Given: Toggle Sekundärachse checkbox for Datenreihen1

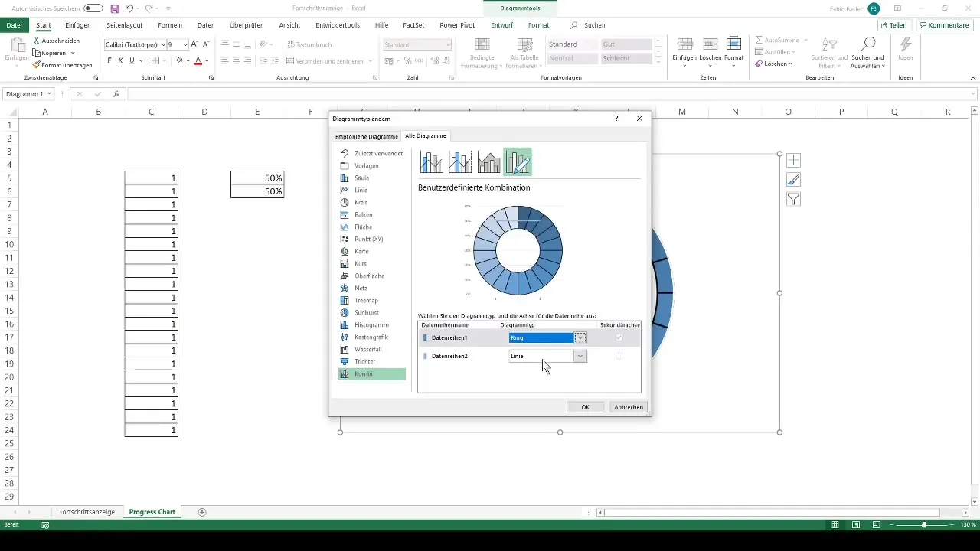Looking at the screenshot, I should point(619,337).
